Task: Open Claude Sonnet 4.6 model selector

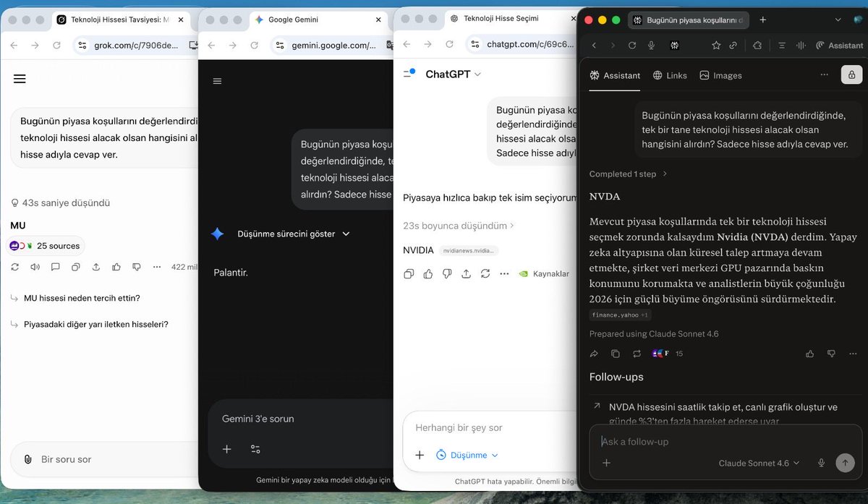Action: [x=759, y=463]
